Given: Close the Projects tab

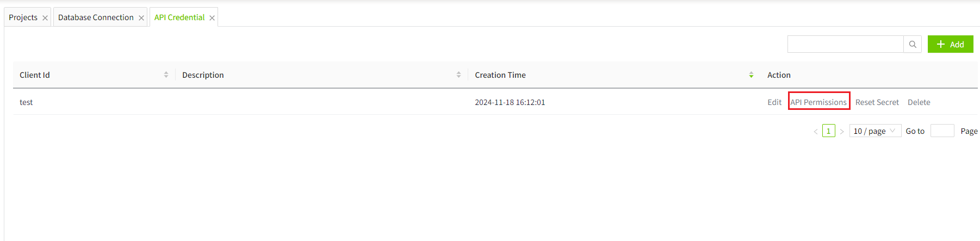Looking at the screenshot, I should (45, 18).
